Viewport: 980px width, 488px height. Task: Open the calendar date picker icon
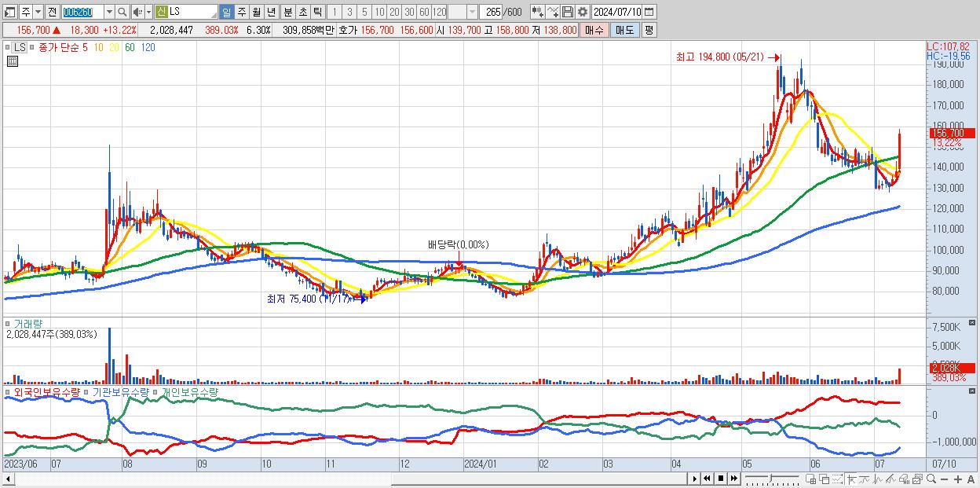[x=649, y=12]
